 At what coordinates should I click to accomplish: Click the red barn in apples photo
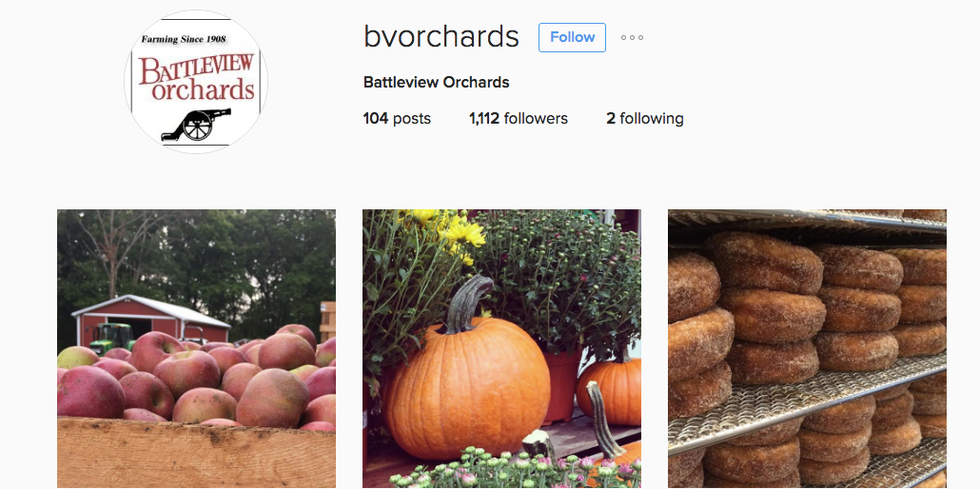tap(151, 321)
